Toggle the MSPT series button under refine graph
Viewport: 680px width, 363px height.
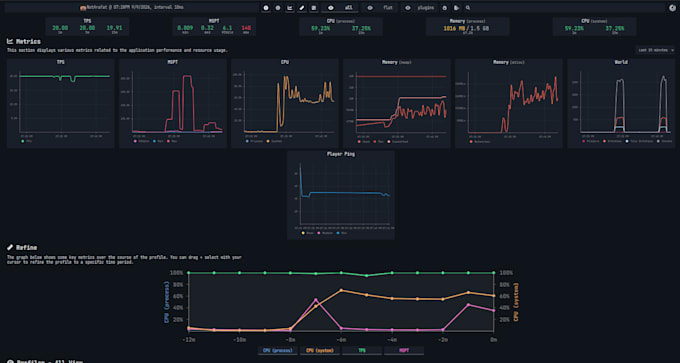pos(404,350)
